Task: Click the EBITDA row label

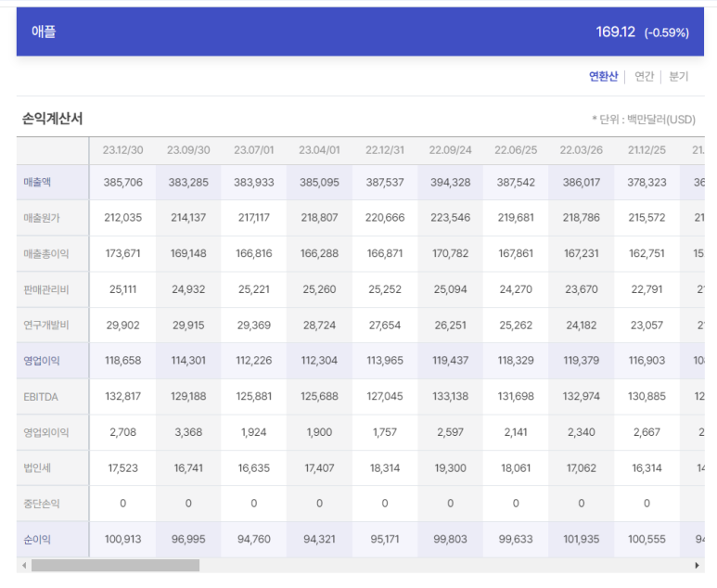Action: point(41,397)
